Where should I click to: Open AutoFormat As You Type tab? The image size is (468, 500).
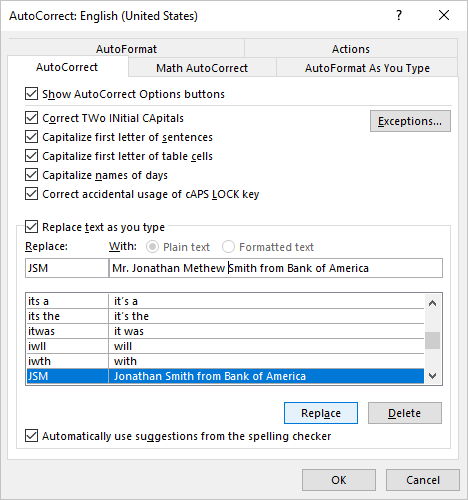pyautogui.click(x=367, y=68)
